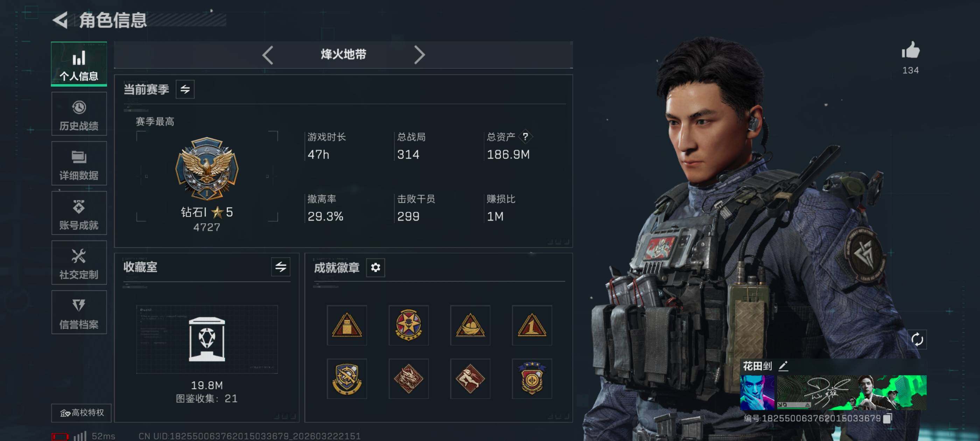The width and height of the screenshot is (980, 441).
Task: Rotate character with the refresh icon
Action: pyautogui.click(x=917, y=339)
